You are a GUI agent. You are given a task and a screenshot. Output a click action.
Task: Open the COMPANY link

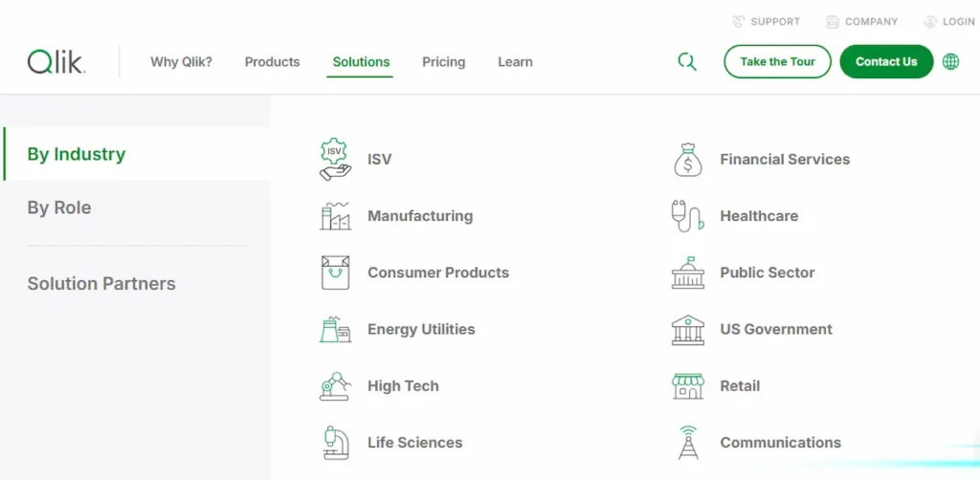tap(871, 22)
